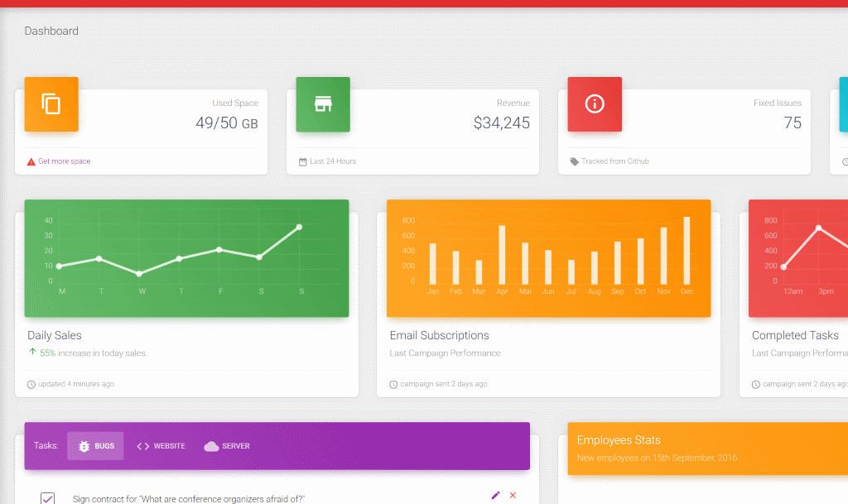Viewport: 848px width, 504px height.
Task: Click the April bar in Email Subscriptions chart
Action: tap(502, 255)
